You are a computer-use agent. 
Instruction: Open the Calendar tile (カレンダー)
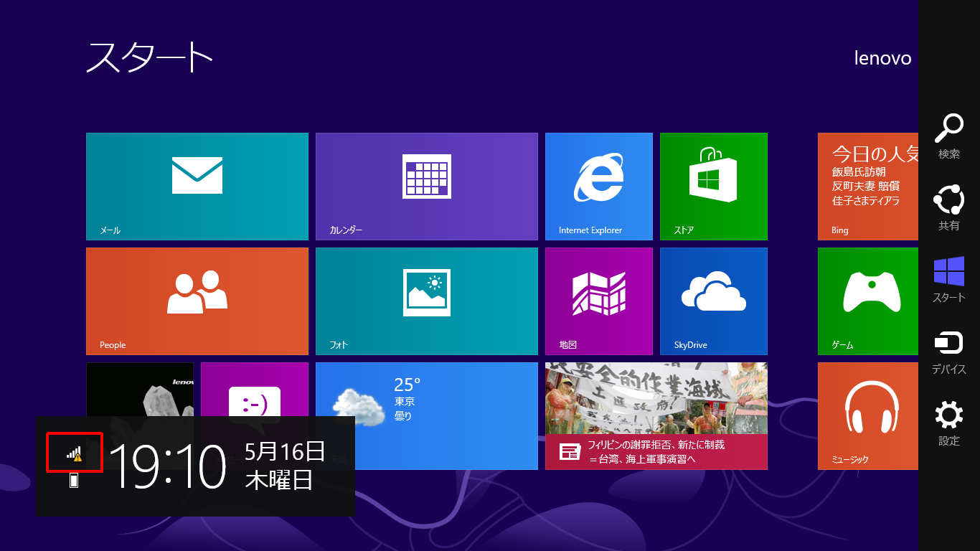pyautogui.click(x=427, y=187)
